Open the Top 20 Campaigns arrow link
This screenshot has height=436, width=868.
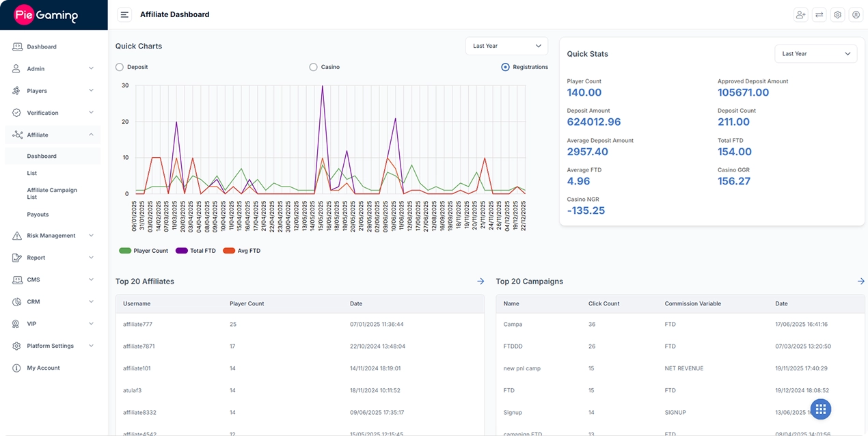point(860,281)
